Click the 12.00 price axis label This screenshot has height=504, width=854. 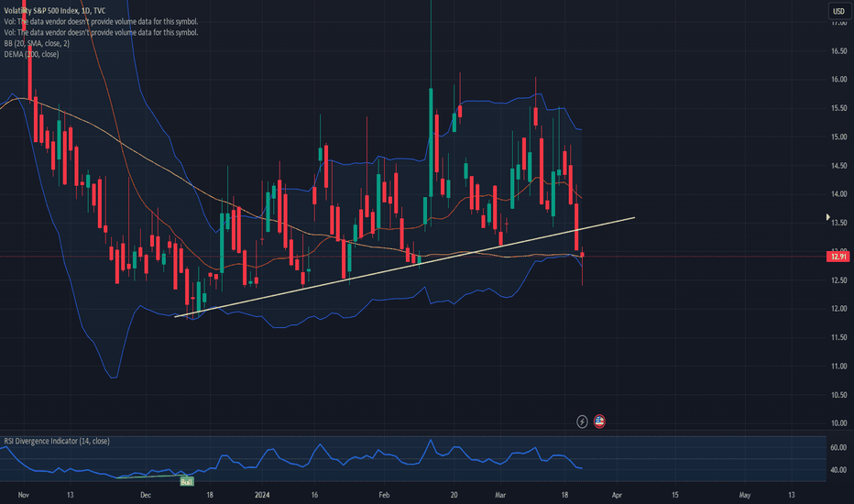pos(838,309)
